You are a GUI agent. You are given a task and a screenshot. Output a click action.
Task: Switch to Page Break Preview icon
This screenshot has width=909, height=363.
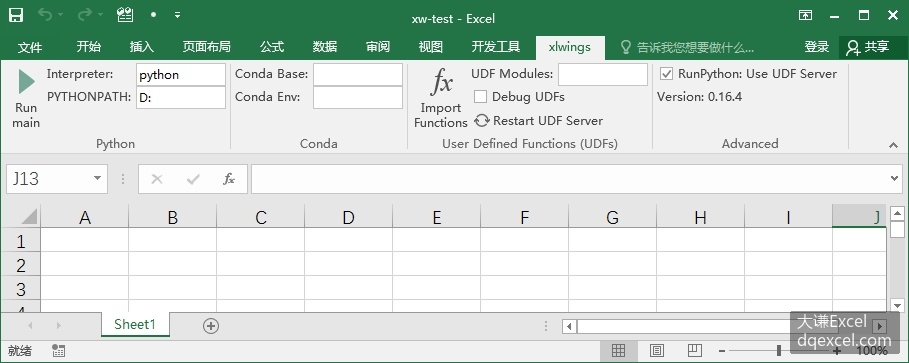coord(695,350)
